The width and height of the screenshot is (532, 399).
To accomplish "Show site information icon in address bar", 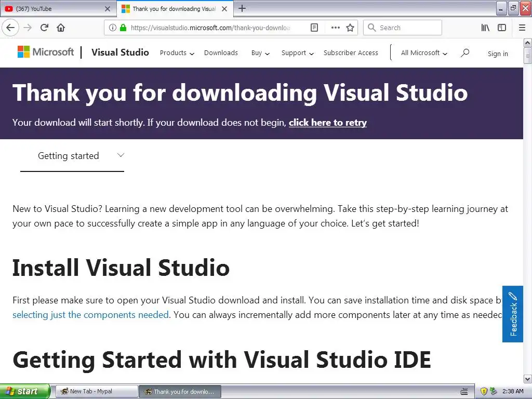I will tap(113, 28).
